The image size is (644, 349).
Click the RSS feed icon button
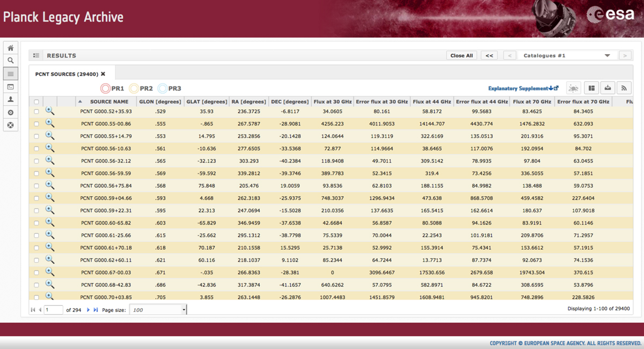point(624,88)
